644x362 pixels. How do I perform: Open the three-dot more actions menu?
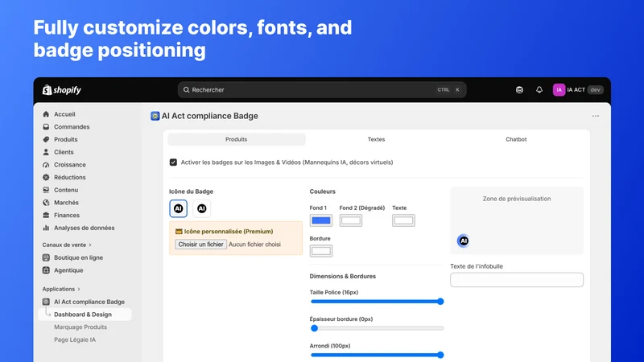(595, 116)
